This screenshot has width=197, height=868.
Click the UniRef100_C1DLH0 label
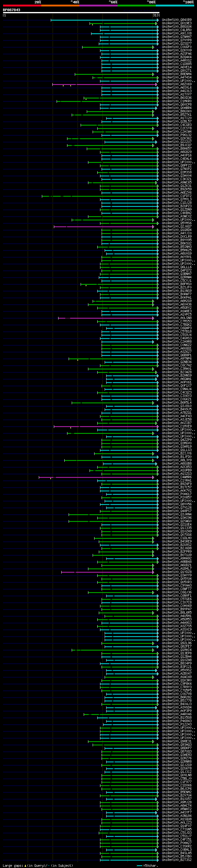tap(176, 538)
